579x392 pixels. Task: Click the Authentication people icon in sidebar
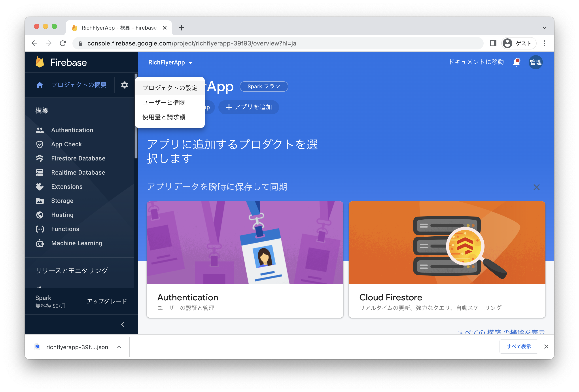tap(40, 130)
